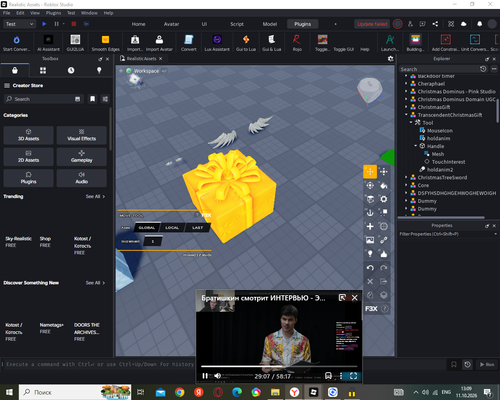Click the Run button in command bar

487,365
